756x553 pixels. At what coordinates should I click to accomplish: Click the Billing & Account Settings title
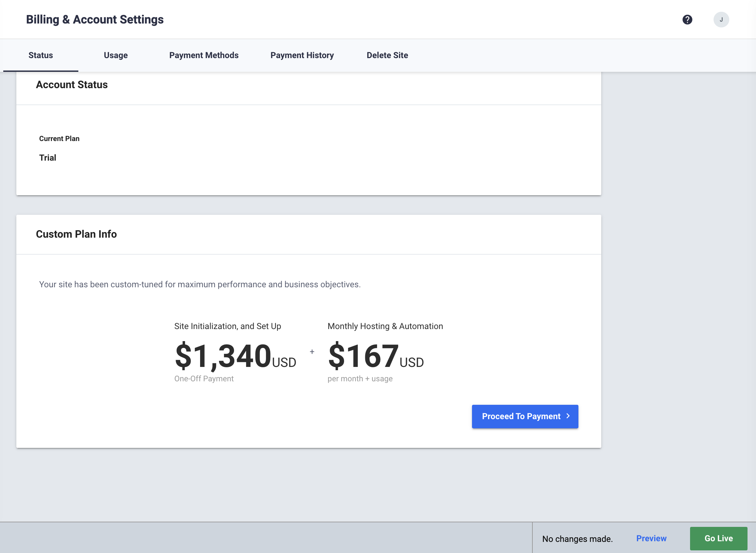click(95, 19)
